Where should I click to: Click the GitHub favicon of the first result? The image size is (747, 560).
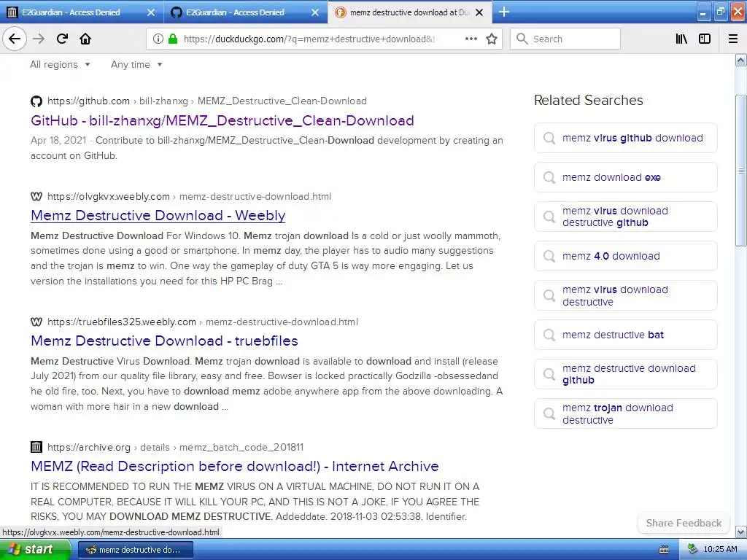pos(36,101)
